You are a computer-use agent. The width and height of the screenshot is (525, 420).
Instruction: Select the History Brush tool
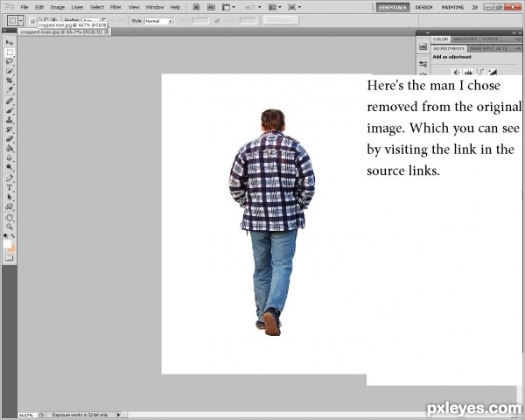click(x=10, y=129)
